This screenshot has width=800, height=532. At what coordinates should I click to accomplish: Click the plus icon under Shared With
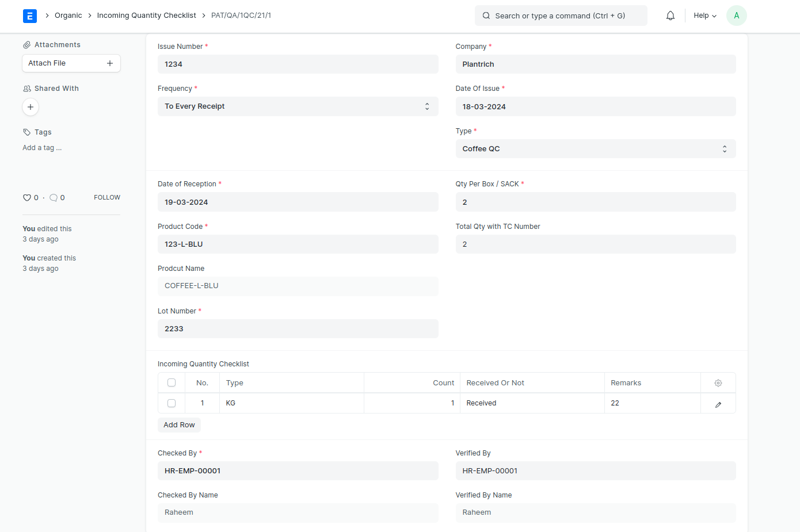pyautogui.click(x=31, y=107)
